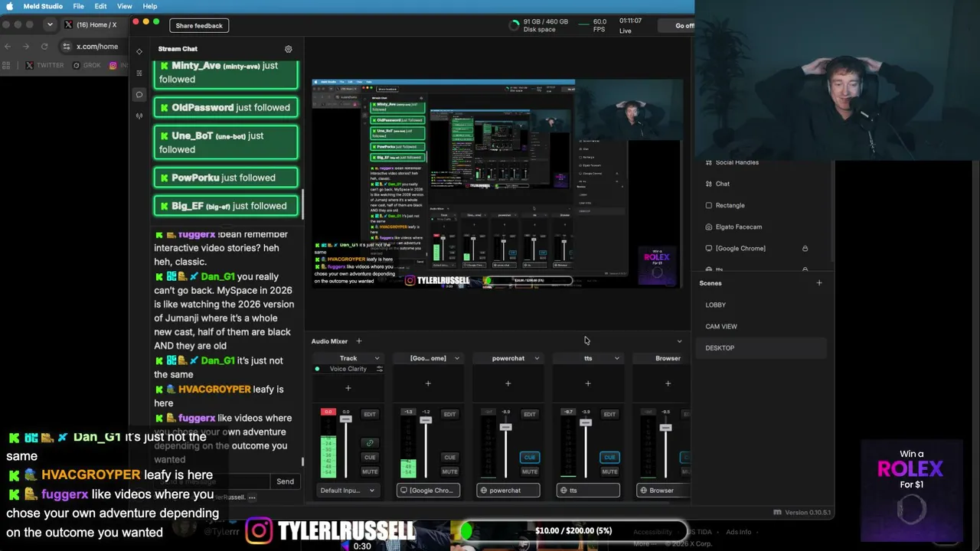Mute the Google Chrome channel
This screenshot has height=551, width=980.
coord(449,471)
